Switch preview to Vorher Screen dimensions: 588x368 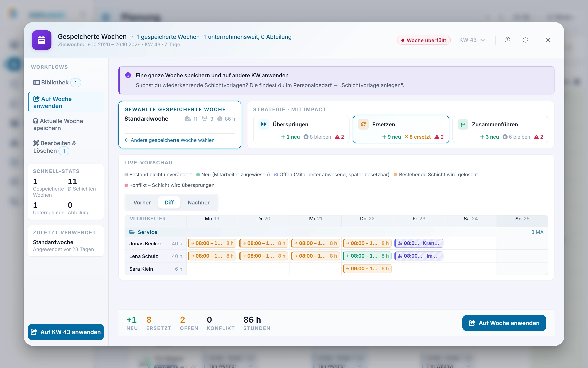(x=142, y=202)
